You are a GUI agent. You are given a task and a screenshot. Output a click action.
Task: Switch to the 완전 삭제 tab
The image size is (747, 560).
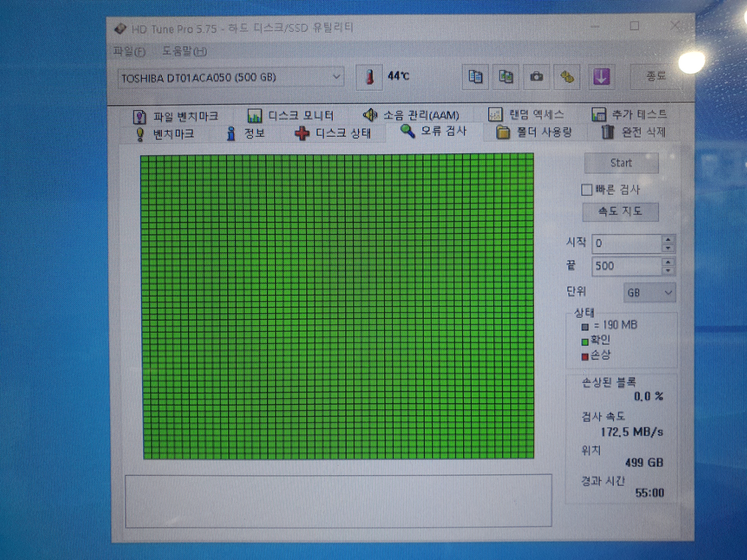click(x=634, y=132)
